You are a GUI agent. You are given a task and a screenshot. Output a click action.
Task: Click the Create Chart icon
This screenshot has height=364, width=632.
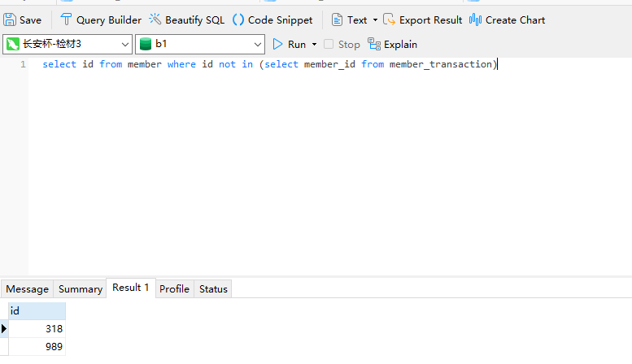tap(476, 19)
